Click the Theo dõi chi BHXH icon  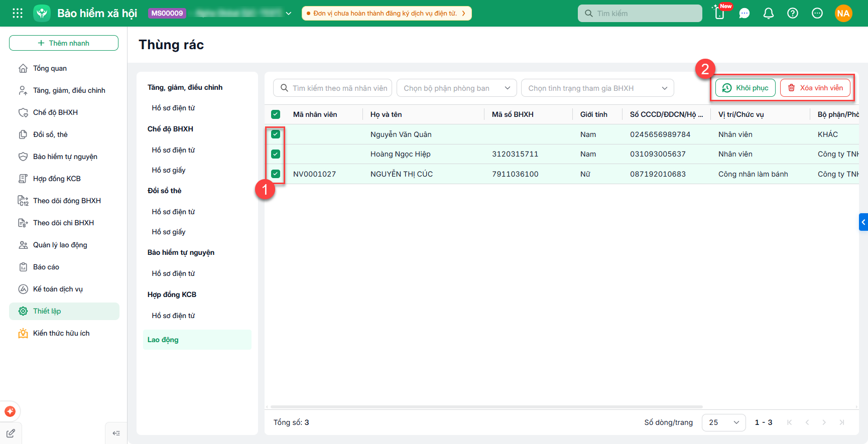click(x=23, y=223)
